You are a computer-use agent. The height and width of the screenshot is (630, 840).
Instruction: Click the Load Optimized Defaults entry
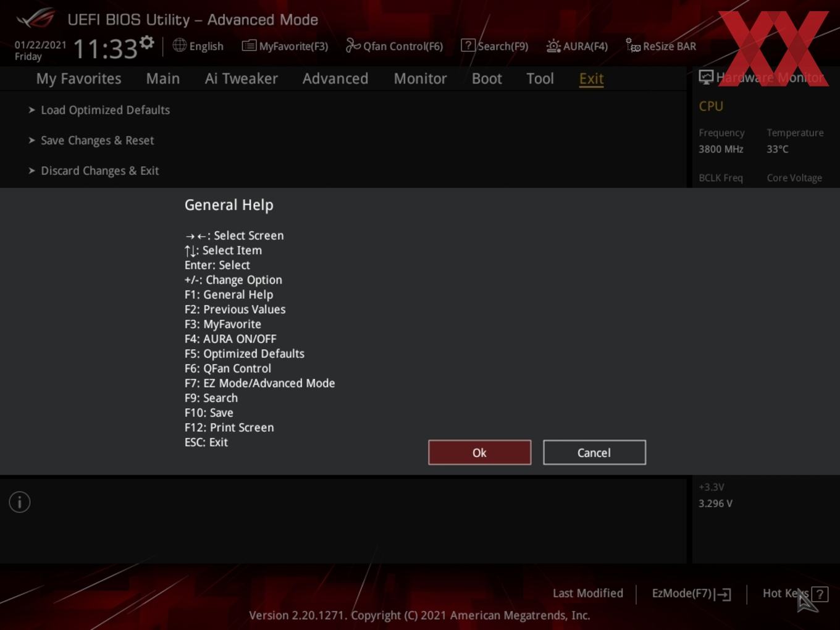[x=105, y=110]
